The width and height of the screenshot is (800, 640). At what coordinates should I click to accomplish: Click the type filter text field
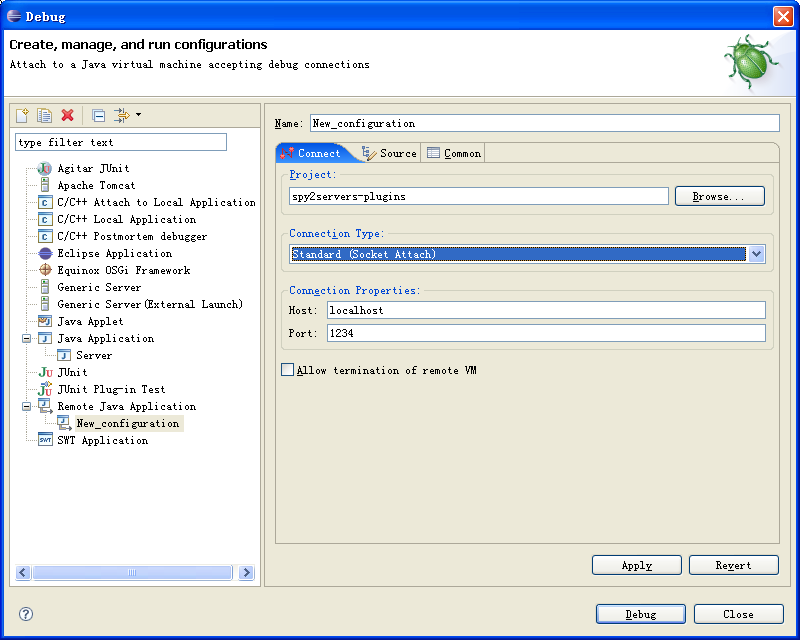tap(121, 142)
